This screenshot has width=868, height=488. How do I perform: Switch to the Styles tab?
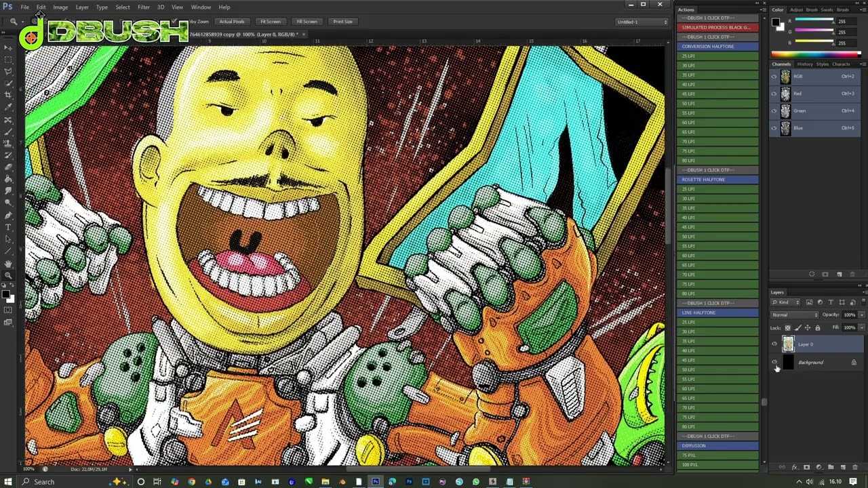(x=823, y=64)
